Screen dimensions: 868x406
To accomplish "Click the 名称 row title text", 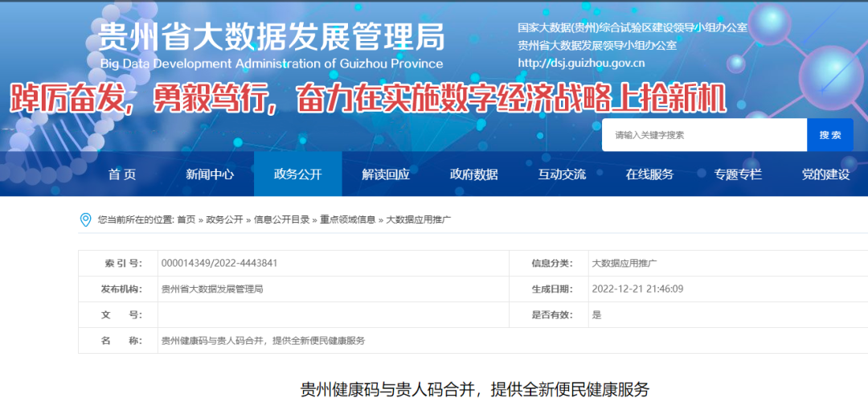I will coord(263,341).
